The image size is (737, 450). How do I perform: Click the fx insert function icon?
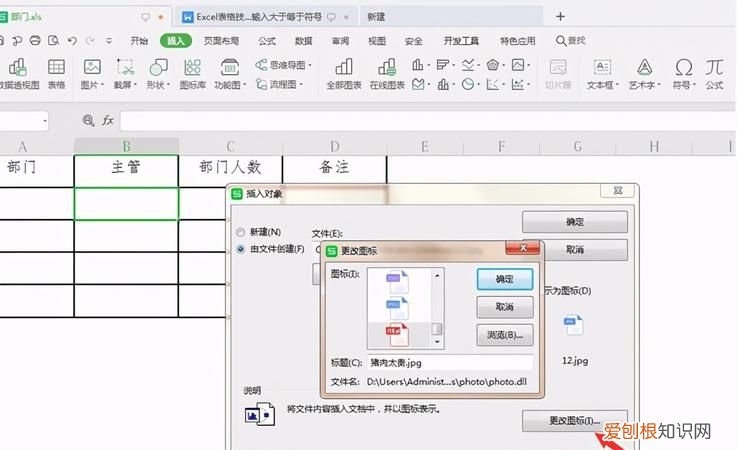coord(108,120)
